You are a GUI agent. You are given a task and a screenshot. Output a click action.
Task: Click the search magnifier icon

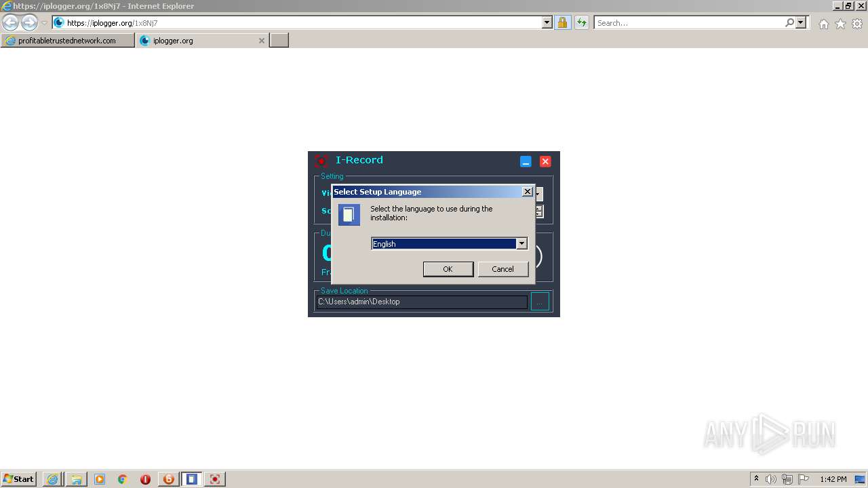click(x=789, y=23)
